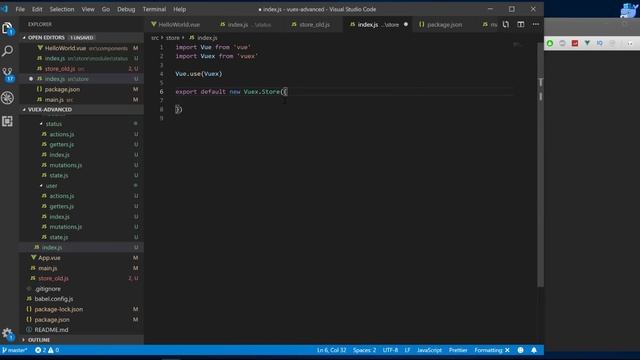Open App.vue in the file tree
The height and width of the screenshot is (360, 640).
tap(82, 258)
